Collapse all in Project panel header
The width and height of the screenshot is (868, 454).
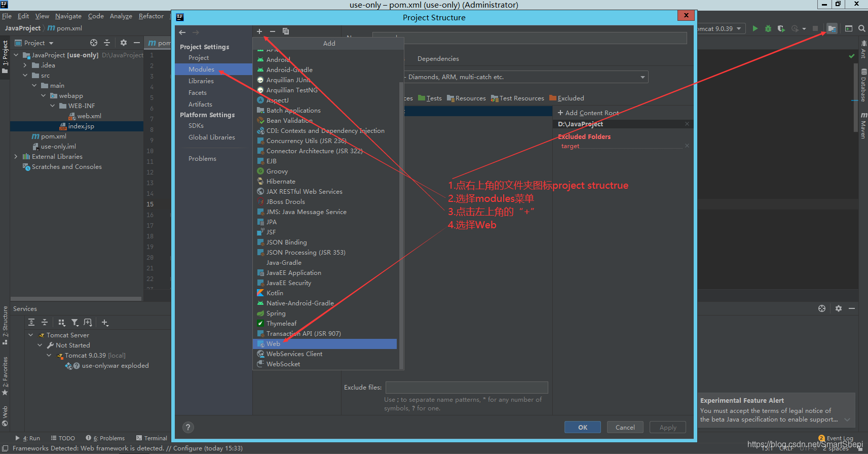(107, 43)
